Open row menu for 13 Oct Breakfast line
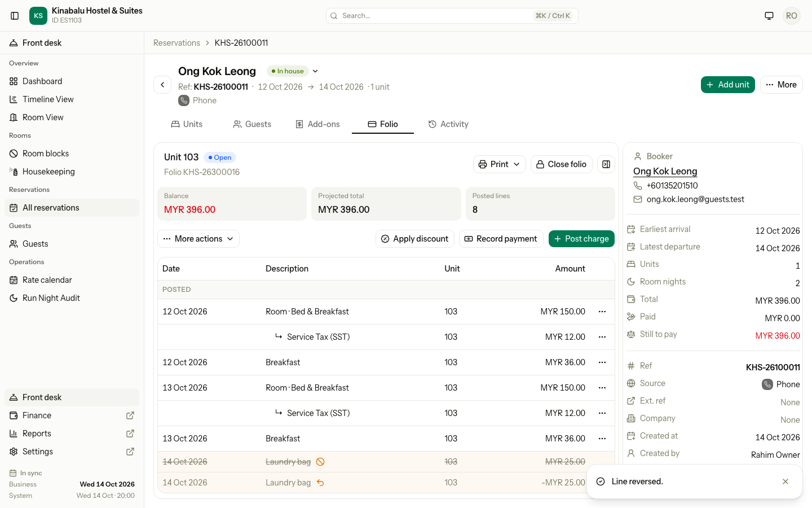812x508 pixels. 602,439
